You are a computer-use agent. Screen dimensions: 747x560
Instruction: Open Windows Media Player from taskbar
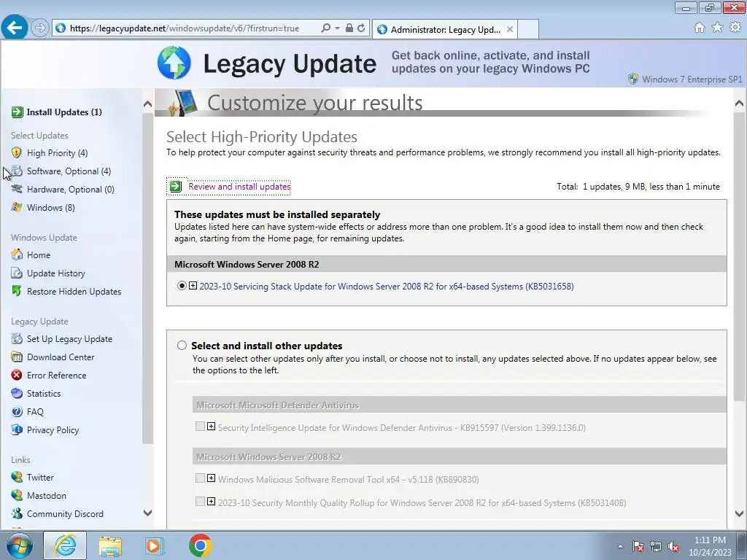pyautogui.click(x=153, y=546)
